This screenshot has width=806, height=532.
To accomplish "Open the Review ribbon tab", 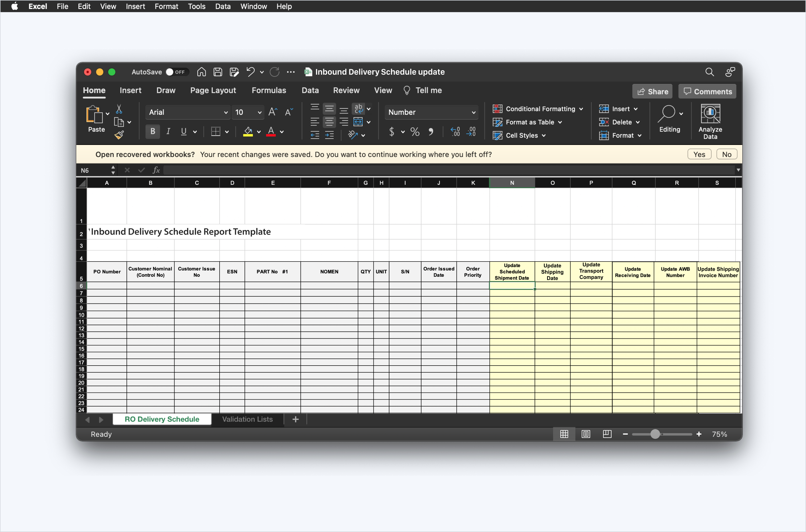I will [346, 90].
